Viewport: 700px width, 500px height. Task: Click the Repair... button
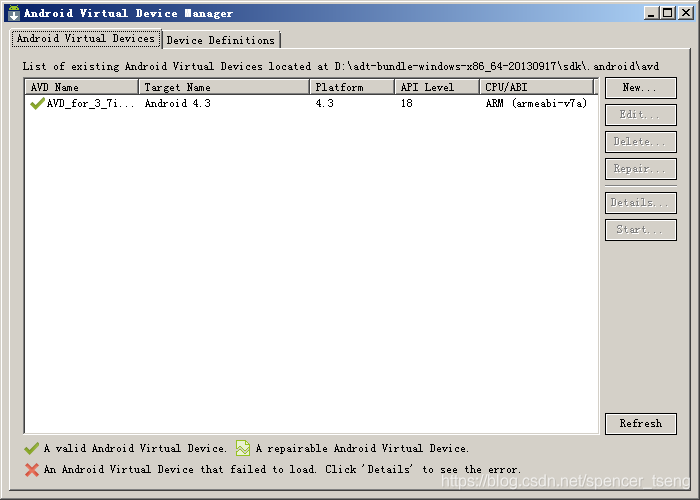[x=641, y=169]
